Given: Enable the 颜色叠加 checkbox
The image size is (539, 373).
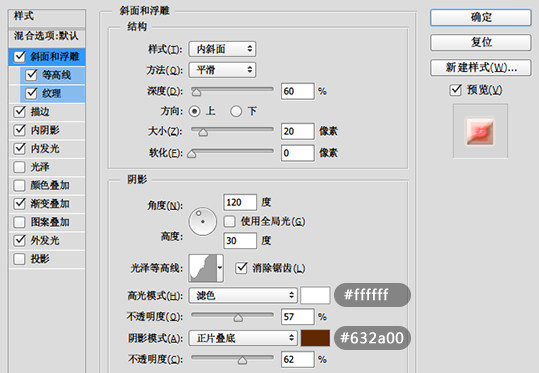Looking at the screenshot, I should [x=20, y=185].
